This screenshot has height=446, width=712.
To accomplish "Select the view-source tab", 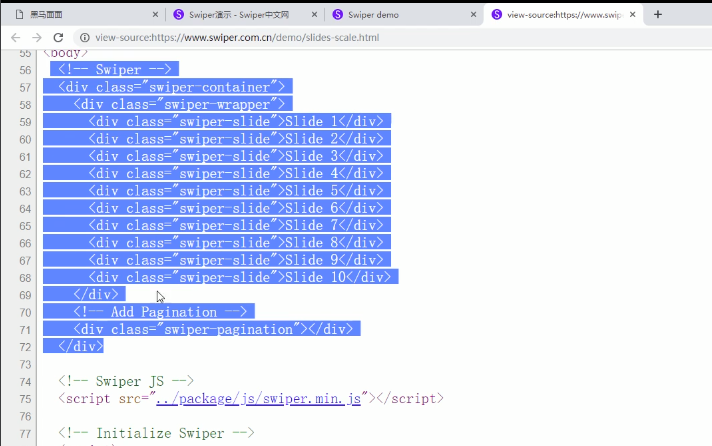I will (563, 15).
